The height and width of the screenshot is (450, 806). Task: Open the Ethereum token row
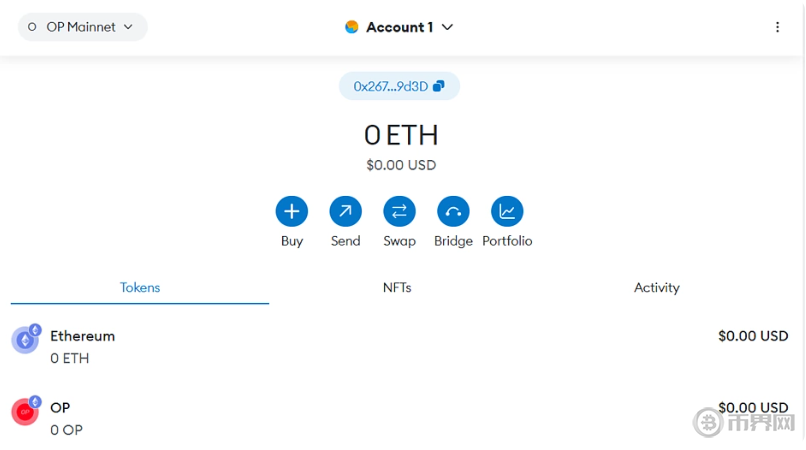400,347
